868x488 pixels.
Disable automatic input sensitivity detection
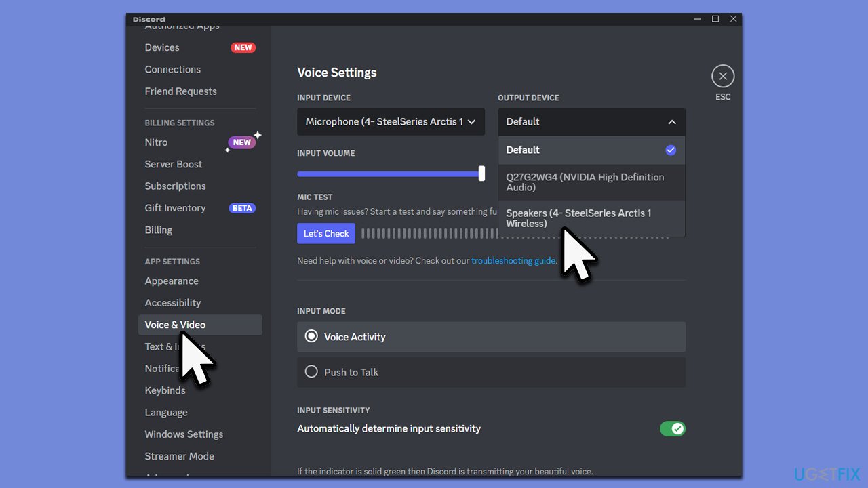point(673,428)
